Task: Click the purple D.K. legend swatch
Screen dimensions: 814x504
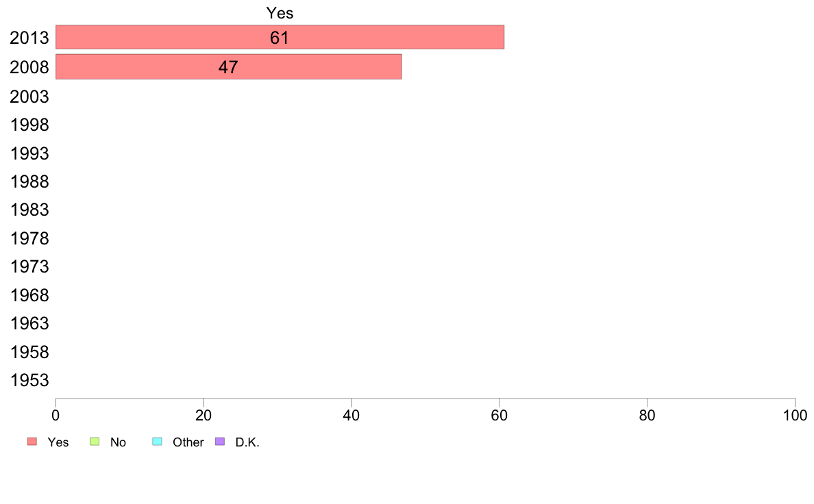Action: [x=220, y=442]
